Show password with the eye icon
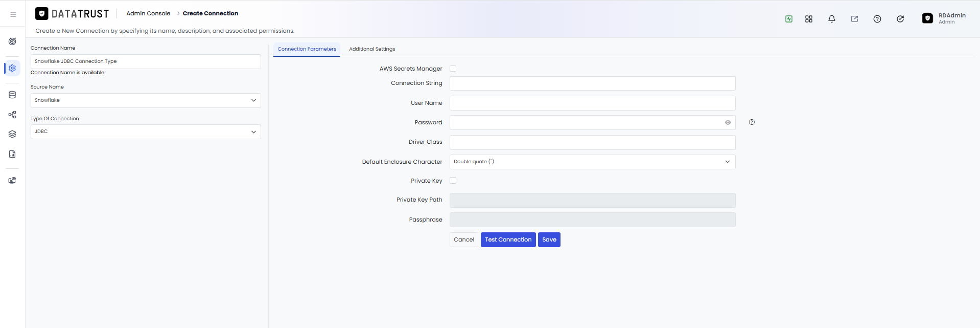 click(x=728, y=123)
